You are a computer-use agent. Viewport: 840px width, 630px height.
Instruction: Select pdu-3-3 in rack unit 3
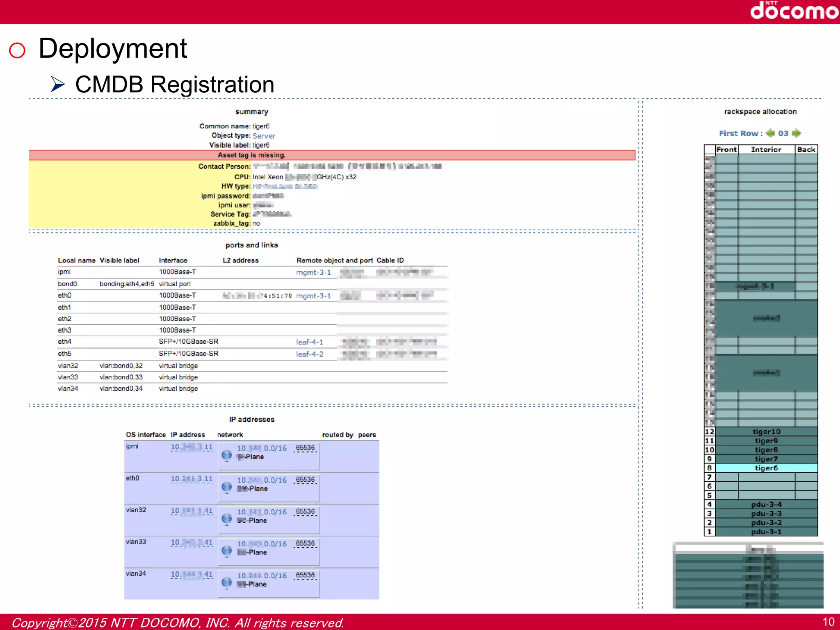point(766,514)
